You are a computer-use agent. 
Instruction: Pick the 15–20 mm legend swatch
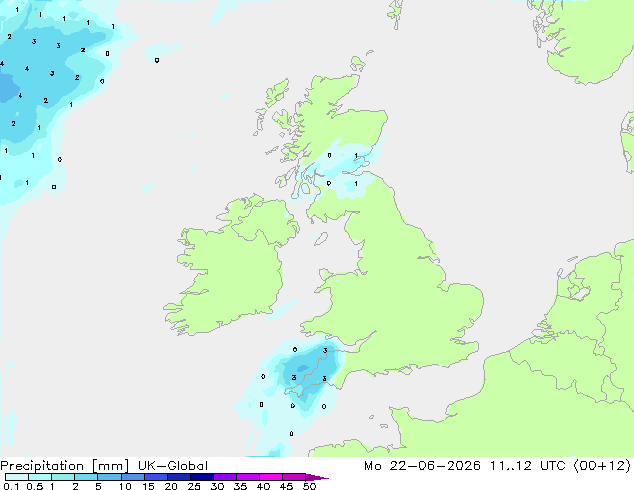[x=155, y=477]
